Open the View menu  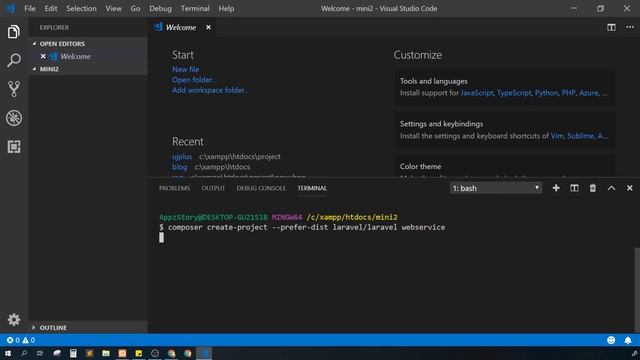tap(113, 8)
